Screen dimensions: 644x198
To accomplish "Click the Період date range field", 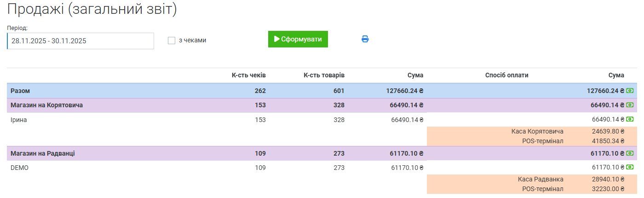I will pyautogui.click(x=80, y=41).
